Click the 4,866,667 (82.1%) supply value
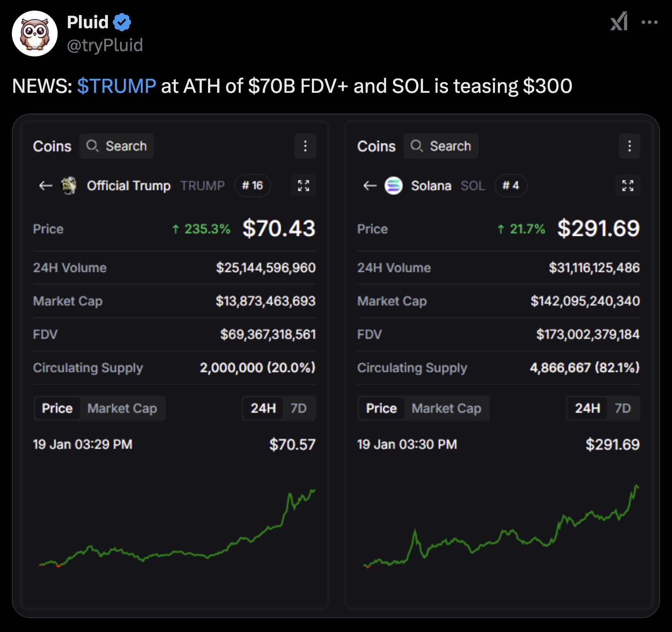 coord(585,368)
